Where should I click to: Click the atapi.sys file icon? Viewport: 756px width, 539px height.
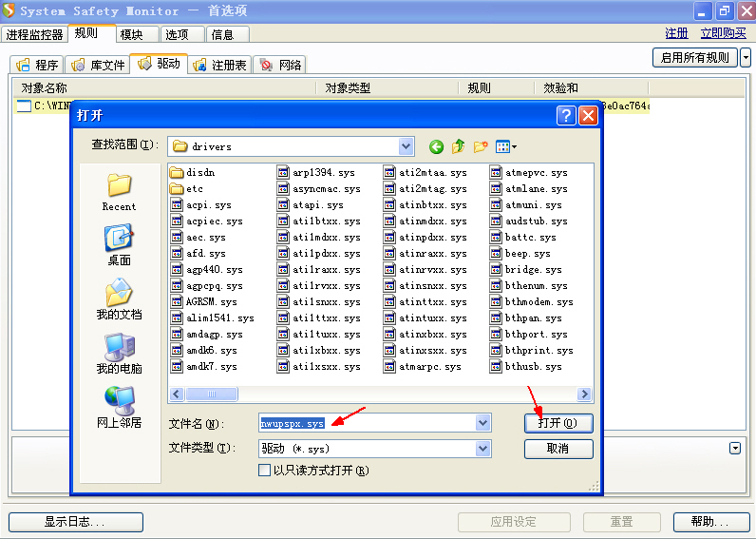(x=283, y=204)
